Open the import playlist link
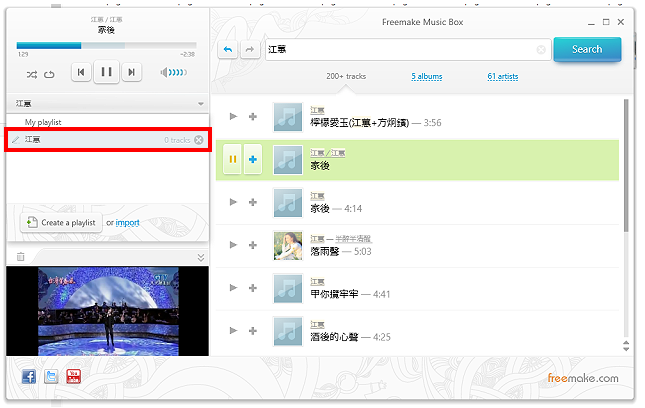The width and height of the screenshot is (645, 408). [x=128, y=223]
